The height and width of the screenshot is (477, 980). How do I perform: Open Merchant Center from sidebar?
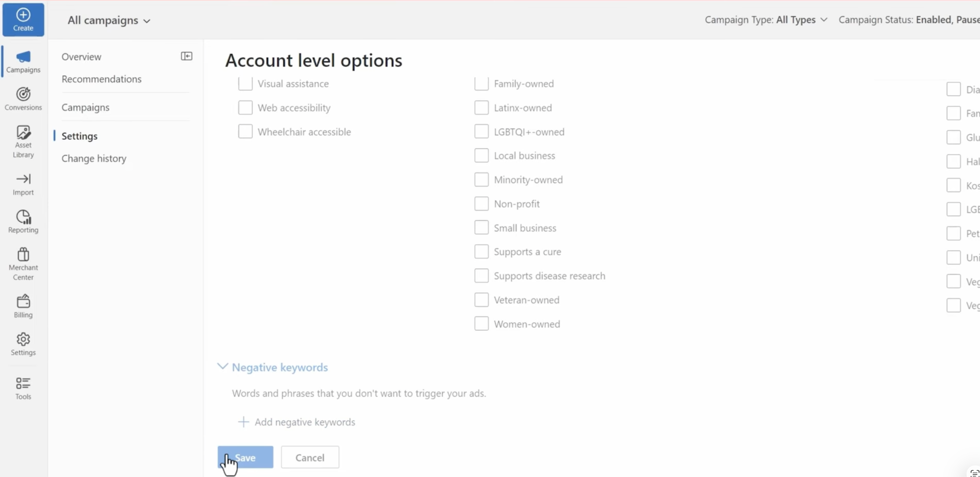coord(23,263)
